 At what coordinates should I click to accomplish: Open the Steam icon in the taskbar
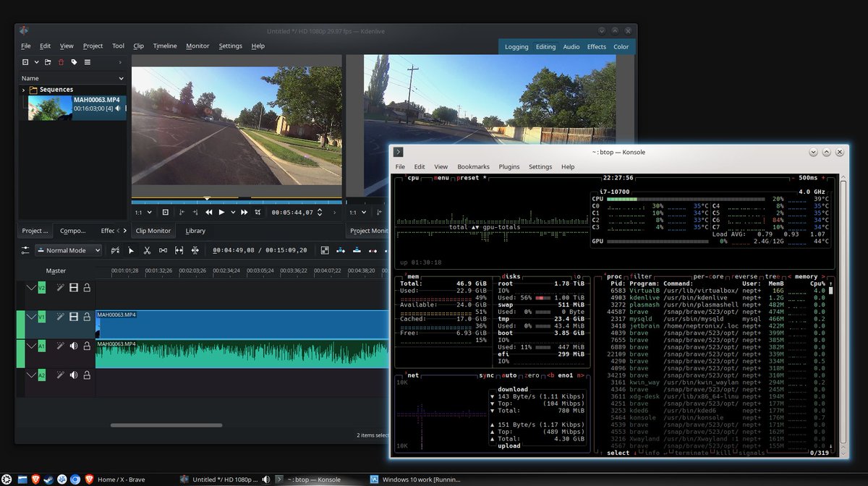point(49,479)
